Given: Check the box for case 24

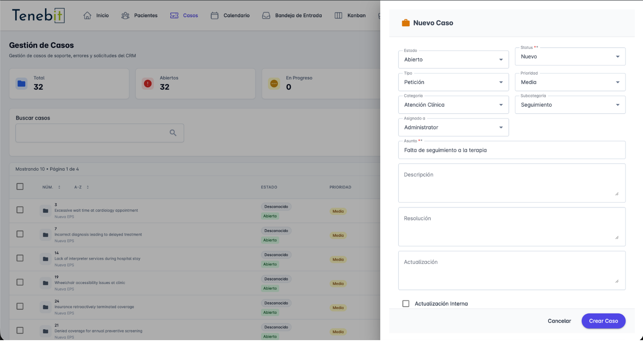Looking at the screenshot, I should 20,306.
